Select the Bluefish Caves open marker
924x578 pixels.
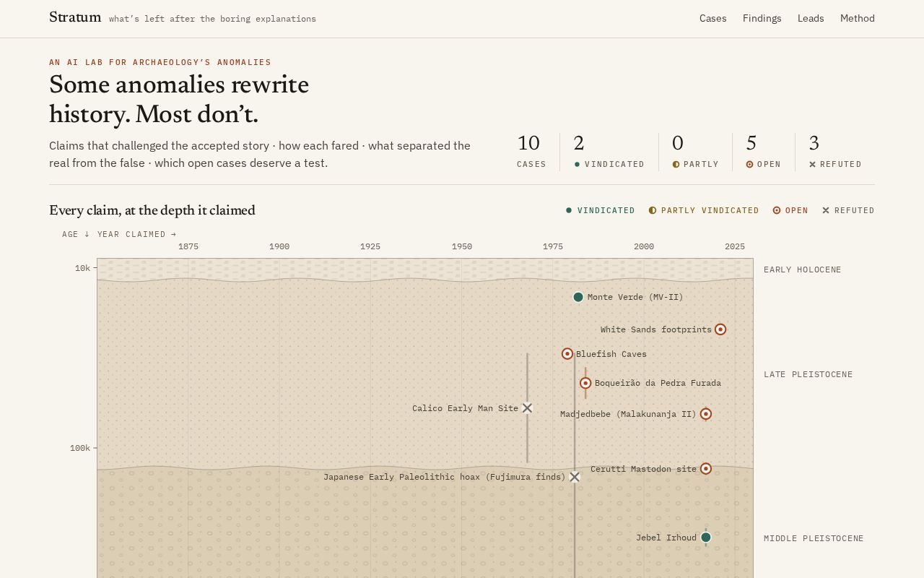pos(567,354)
